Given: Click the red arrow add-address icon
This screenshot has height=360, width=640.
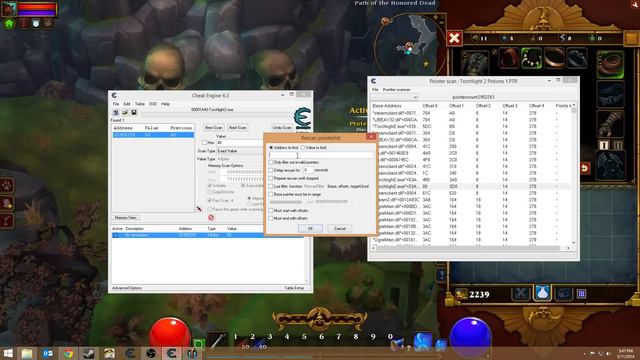Looking at the screenshot, I should (x=199, y=209).
